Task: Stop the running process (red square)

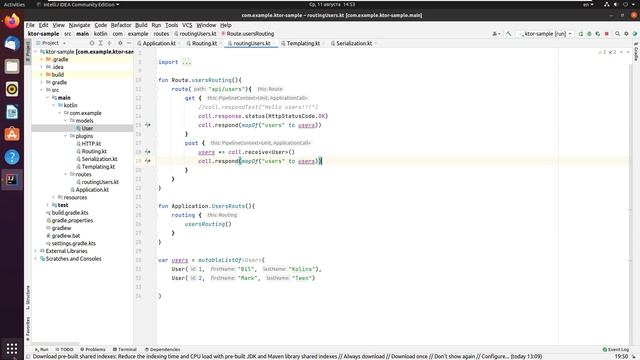Action: (x=607, y=34)
